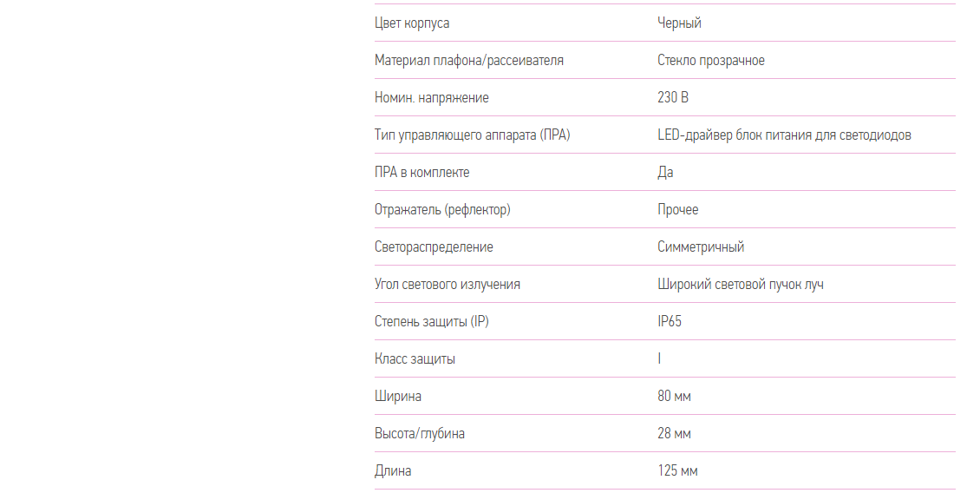Image resolution: width=980 pixels, height=493 pixels.
Task: Click 'Тип управляющего аппарата (ПРА)' label
Action: click(x=472, y=135)
